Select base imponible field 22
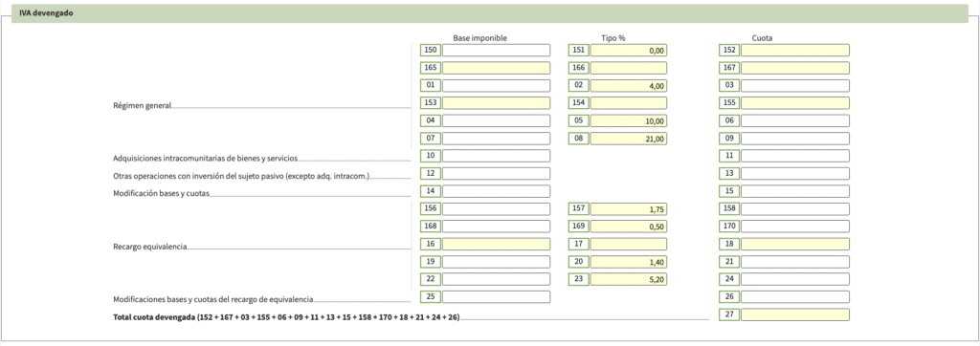The width and height of the screenshot is (980, 346). pos(497,279)
